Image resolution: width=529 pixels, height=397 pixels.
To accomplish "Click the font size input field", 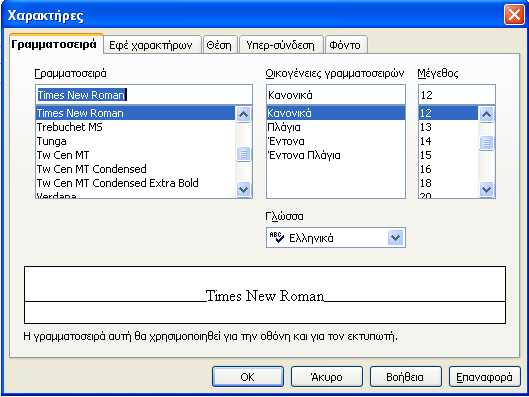I will (x=457, y=95).
